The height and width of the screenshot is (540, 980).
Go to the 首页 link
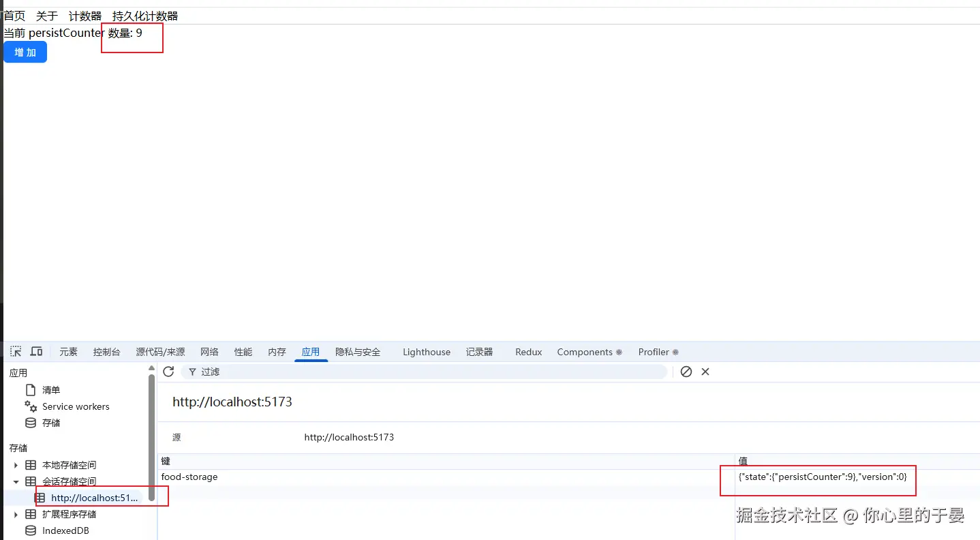(15, 16)
